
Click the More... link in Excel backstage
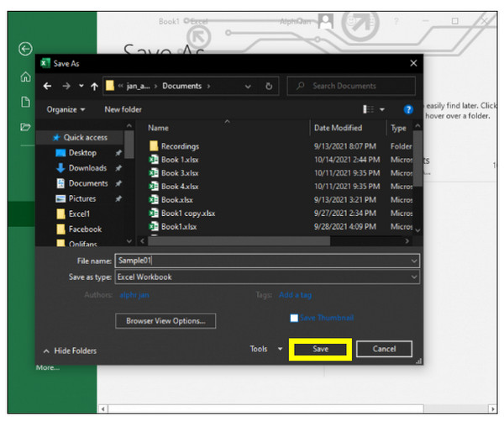48,367
